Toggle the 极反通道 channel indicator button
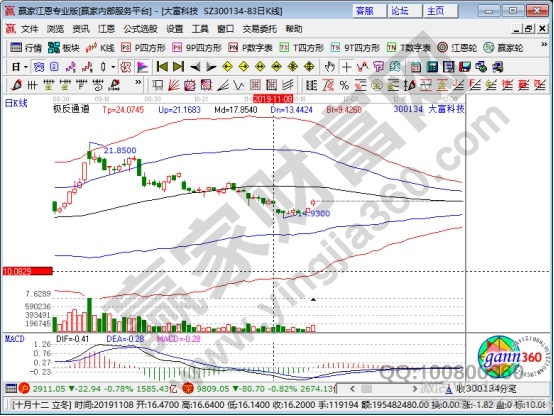 click(125, 66)
